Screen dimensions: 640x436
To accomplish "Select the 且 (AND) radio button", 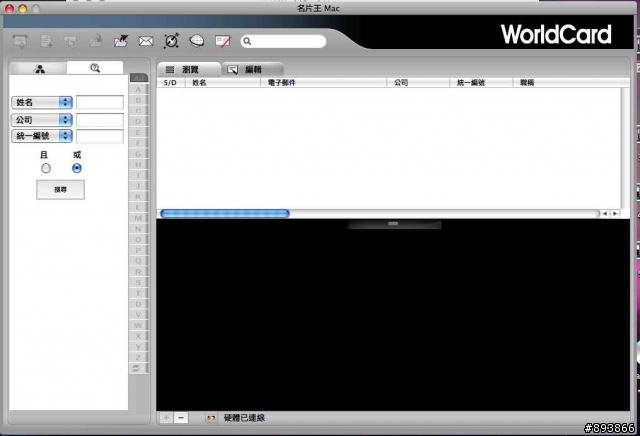I will [x=46, y=168].
